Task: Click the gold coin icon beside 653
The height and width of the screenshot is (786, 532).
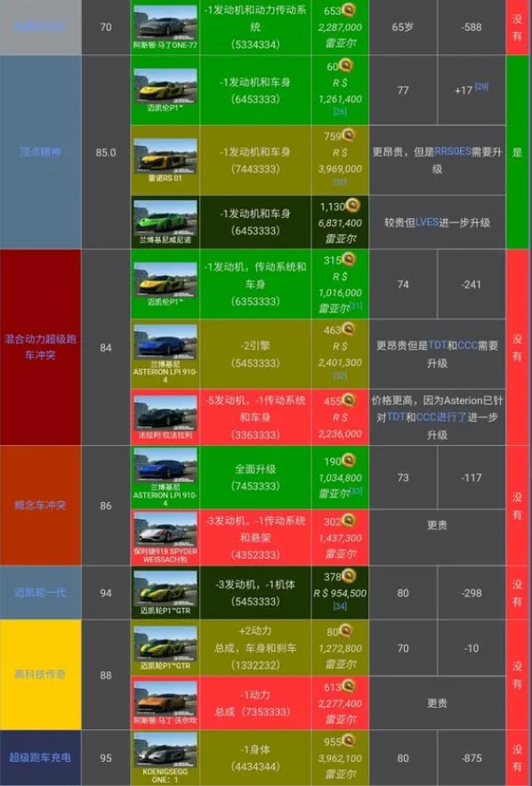Action: pos(349,9)
